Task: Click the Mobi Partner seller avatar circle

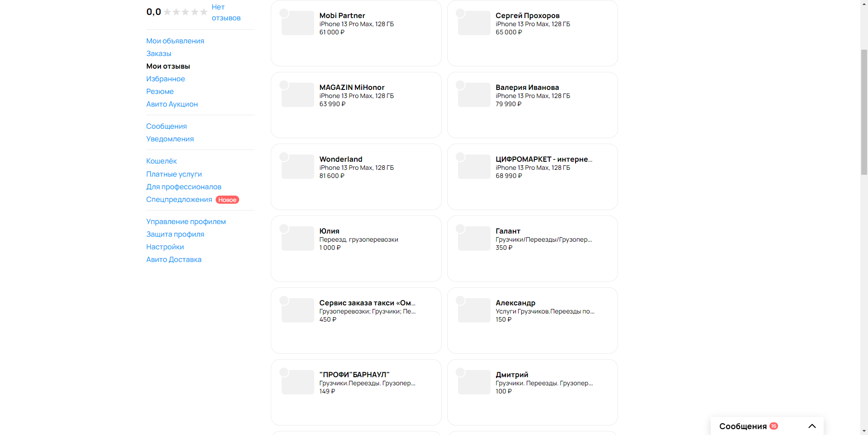Action: [x=284, y=13]
